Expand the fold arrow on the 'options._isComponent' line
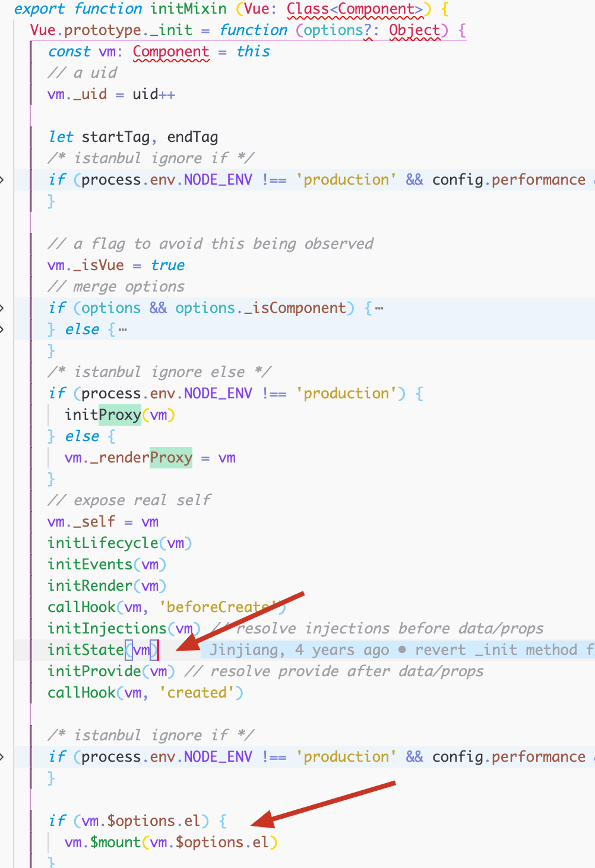 [2, 308]
